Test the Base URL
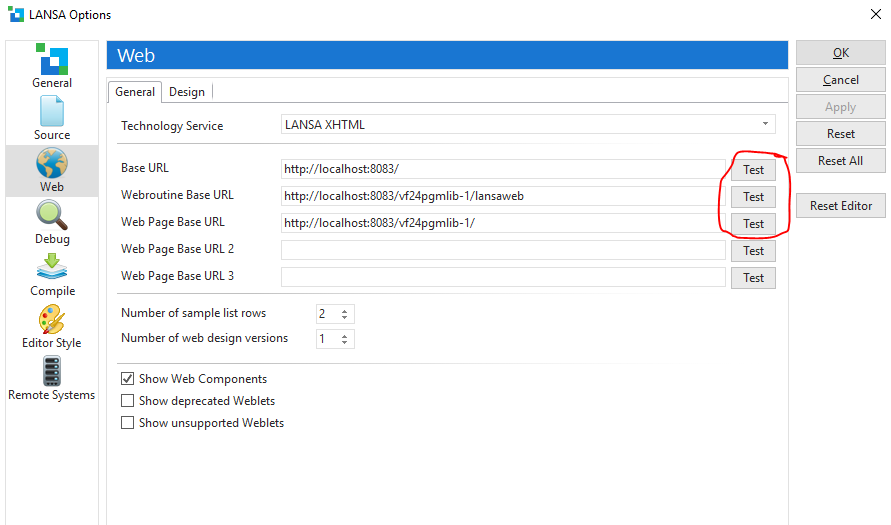 753,169
